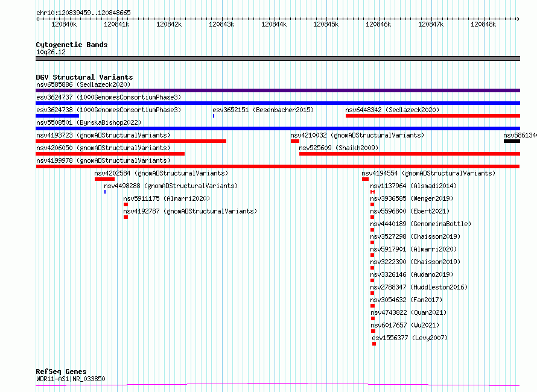
Task: Select nsv4440189 (GenomeinaBottle) label
Action: pyautogui.click(x=421, y=224)
